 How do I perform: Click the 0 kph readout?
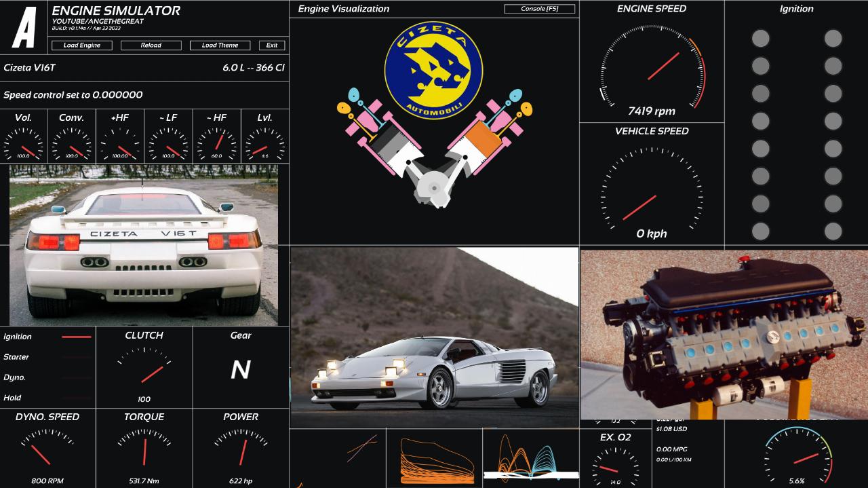click(x=652, y=233)
